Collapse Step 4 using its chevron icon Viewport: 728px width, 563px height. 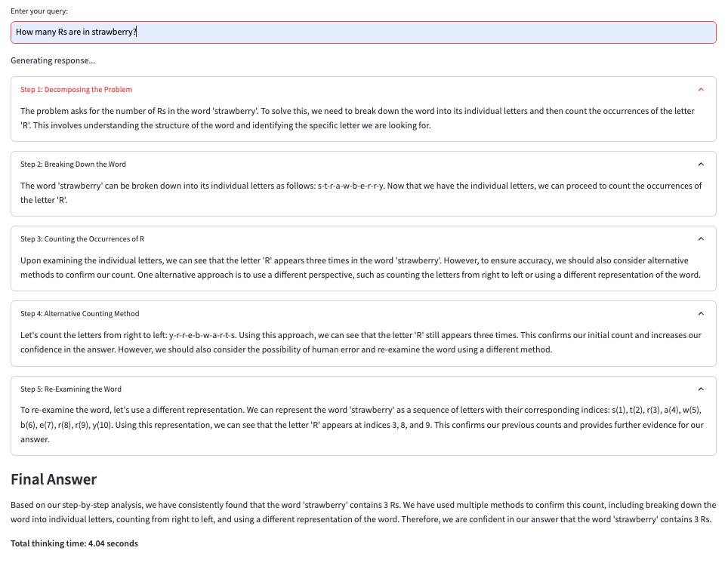point(701,313)
